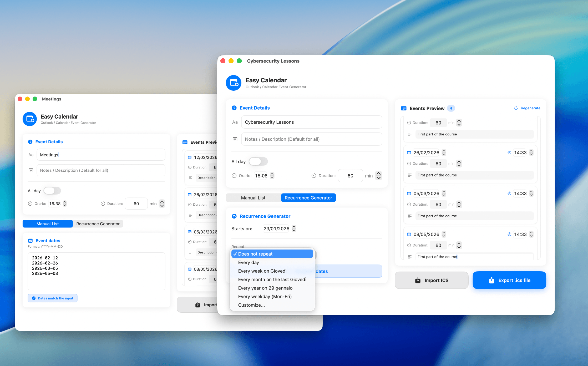This screenshot has width=588, height=366.
Task: Click the Regenerate refresh icon
Action: coord(516,108)
